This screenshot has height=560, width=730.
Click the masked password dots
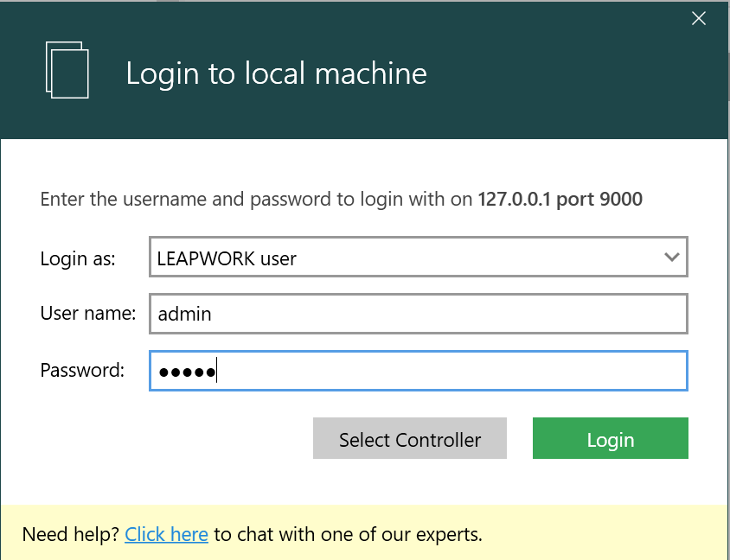tap(186, 371)
